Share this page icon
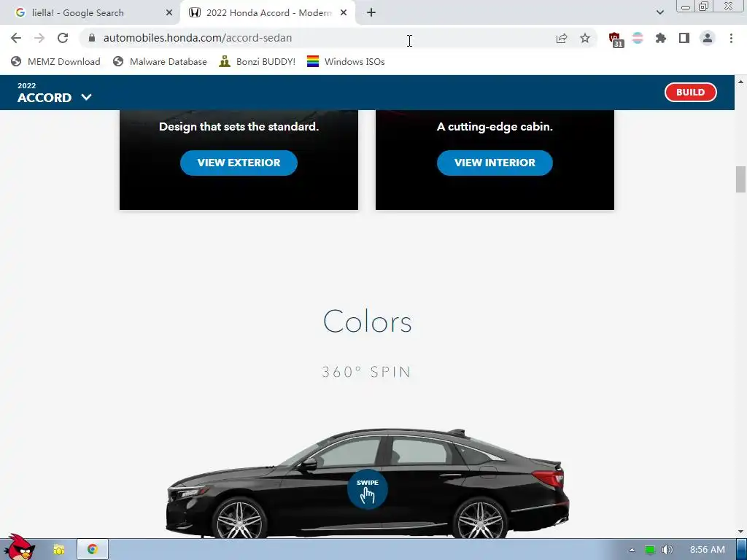Viewport: 747px width, 560px height. (x=562, y=38)
